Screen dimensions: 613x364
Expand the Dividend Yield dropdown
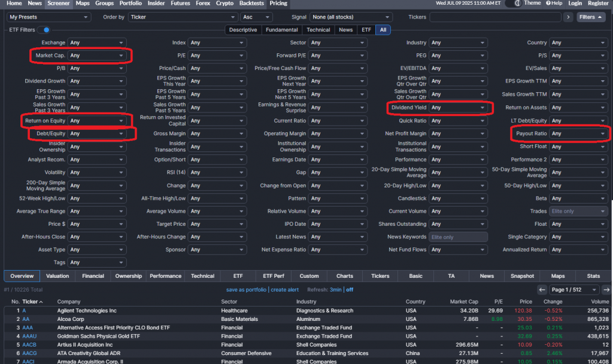(458, 108)
